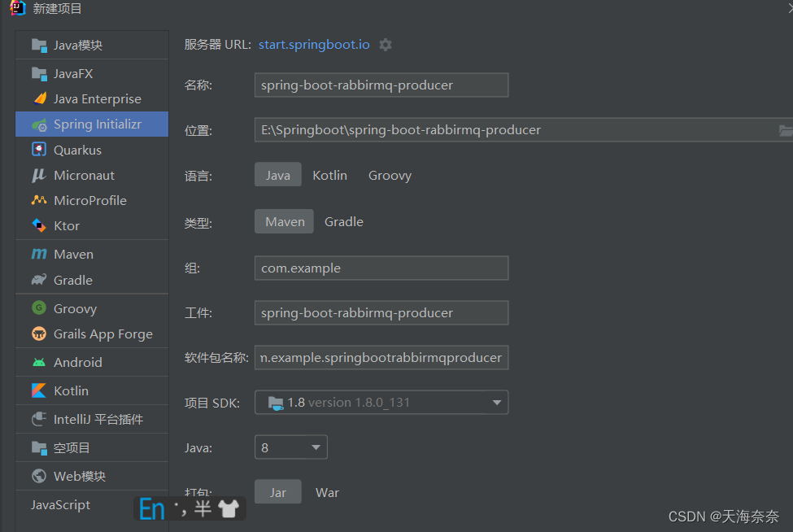Screen dimensions: 793x532
Task: Toggle IME half-width 半 mode
Action: click(203, 508)
